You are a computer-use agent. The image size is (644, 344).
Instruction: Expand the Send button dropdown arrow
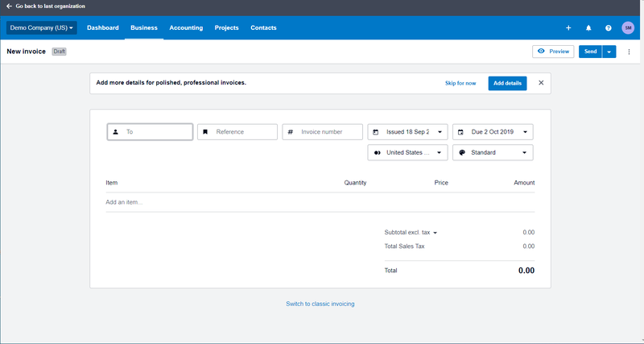pos(609,52)
